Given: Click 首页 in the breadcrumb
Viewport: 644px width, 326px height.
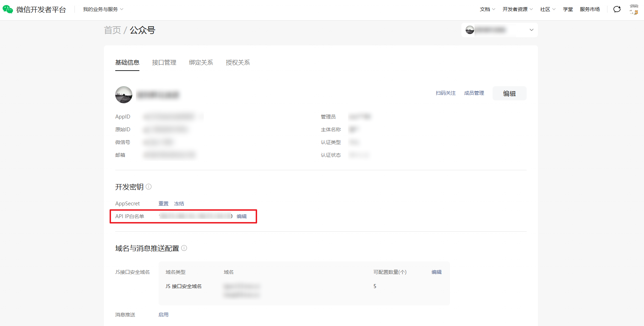Looking at the screenshot, I should 112,30.
